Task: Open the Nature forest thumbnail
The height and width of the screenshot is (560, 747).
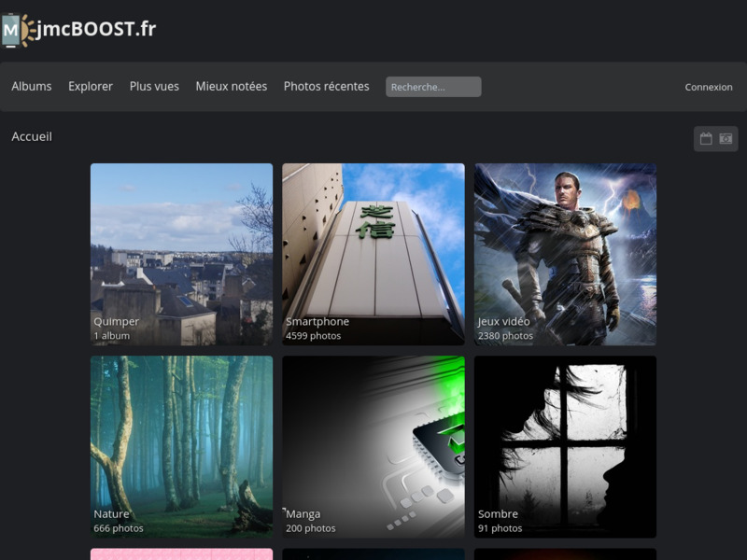Action: [x=181, y=434]
